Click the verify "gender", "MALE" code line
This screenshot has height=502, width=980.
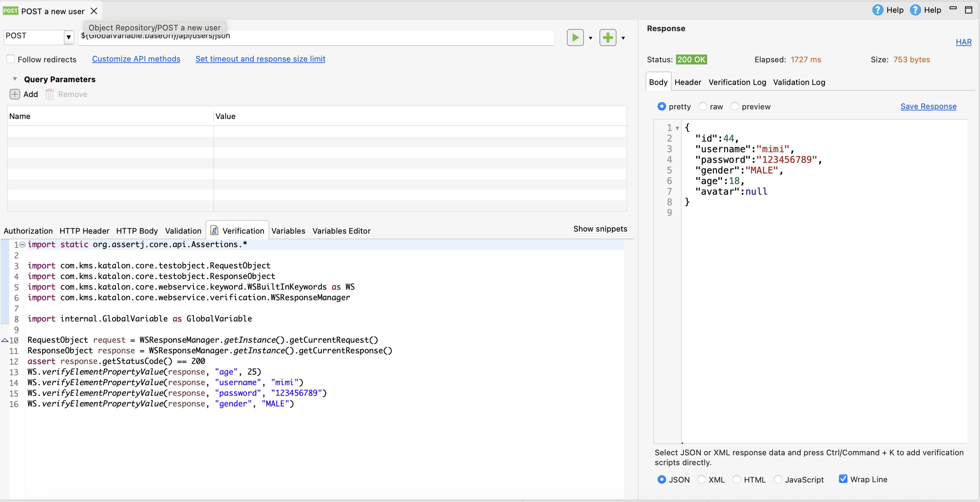click(x=160, y=404)
